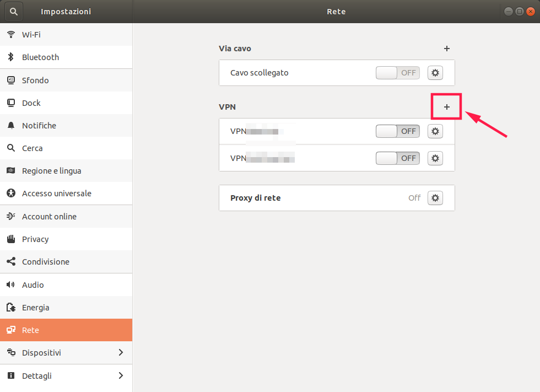Open the second VPN gear settings
The height and width of the screenshot is (392, 540).
pos(435,158)
